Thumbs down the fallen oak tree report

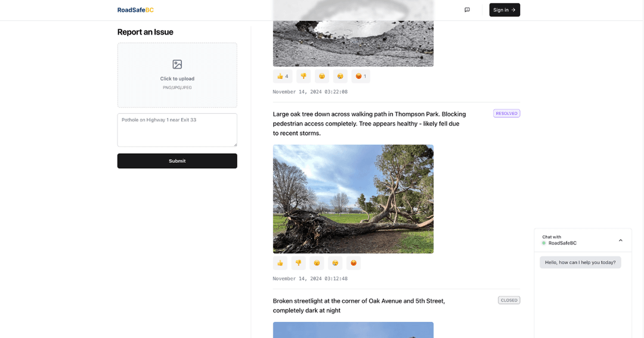point(299,263)
